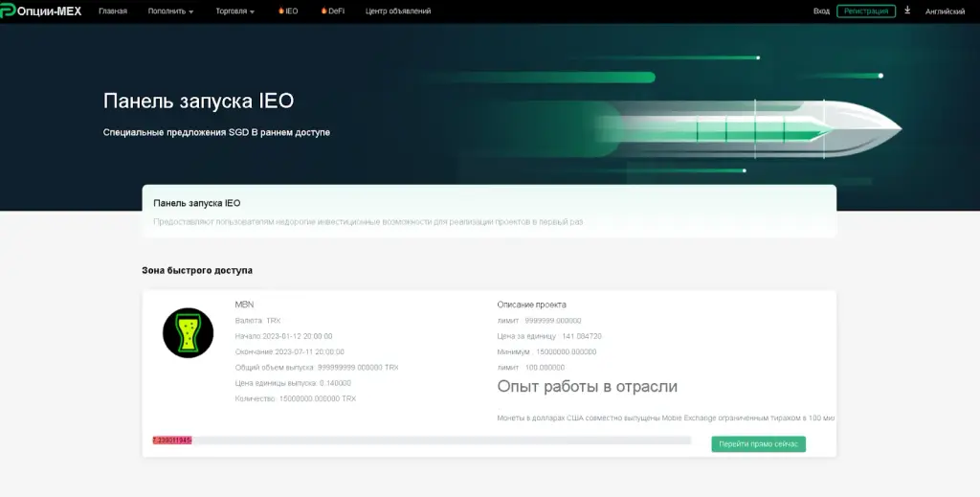The height and width of the screenshot is (497, 980).
Task: Select the Минимум 15000000 text
Action: tap(546, 352)
